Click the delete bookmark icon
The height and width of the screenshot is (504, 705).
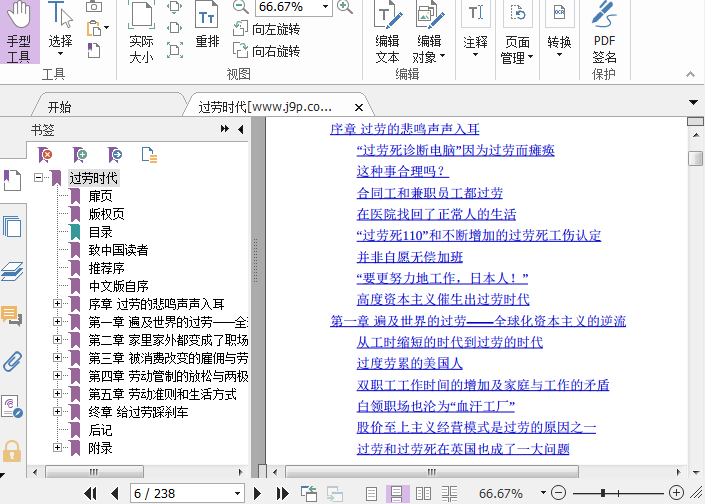tap(45, 155)
